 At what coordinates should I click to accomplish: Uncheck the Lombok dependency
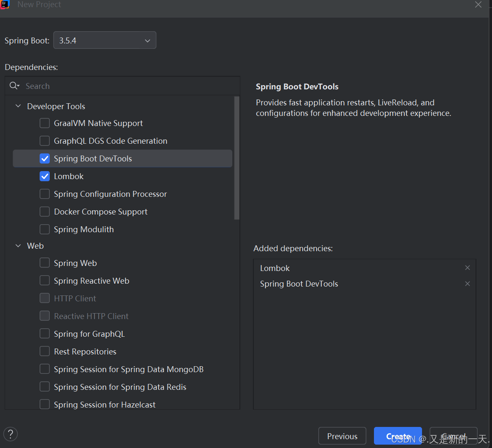[45, 176]
